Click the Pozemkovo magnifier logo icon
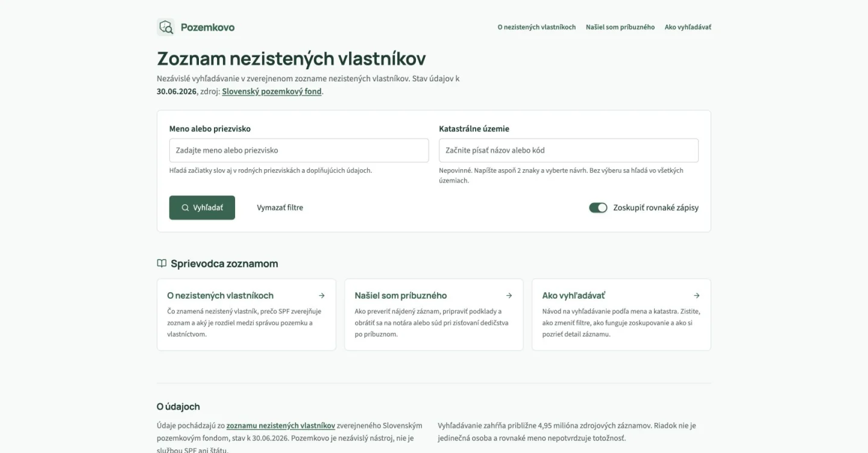 (x=166, y=27)
